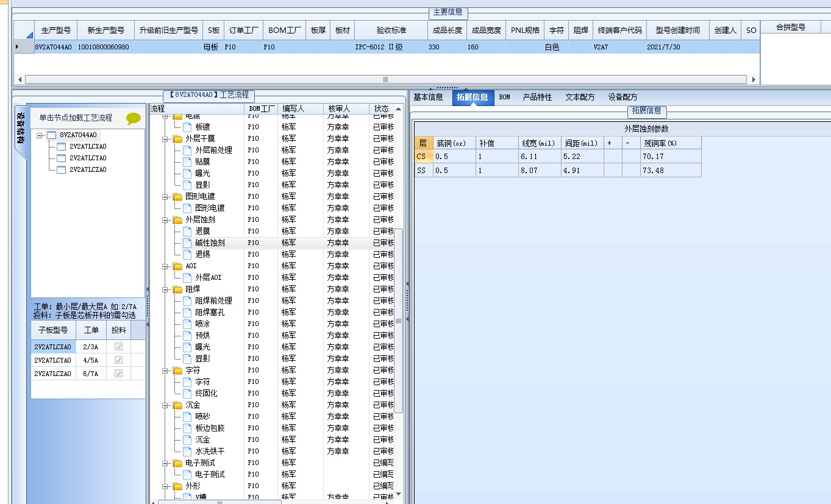
Task: Click the page icon of 水洗烘干
Action: 187,451
